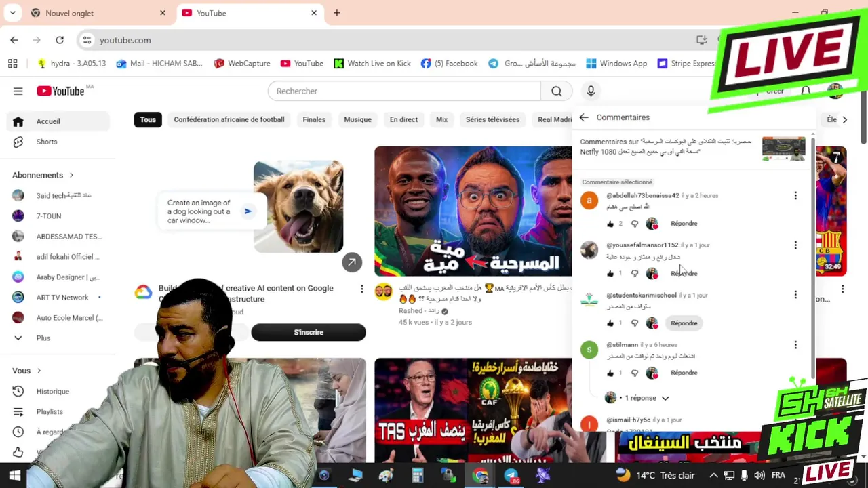Switch to the Nouvel onglet tab

click(x=98, y=13)
